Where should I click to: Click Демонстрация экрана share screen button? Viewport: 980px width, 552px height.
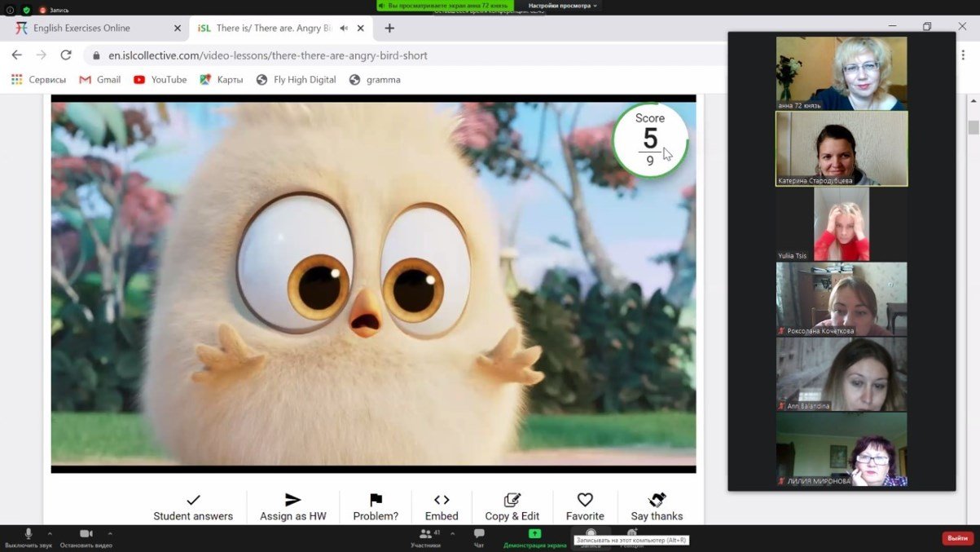(534, 537)
